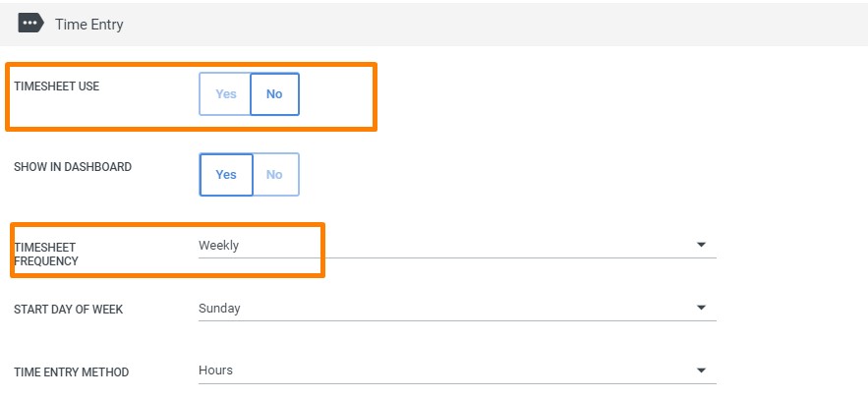868x399 pixels.
Task: Click the Sunday start day value
Action: (219, 309)
